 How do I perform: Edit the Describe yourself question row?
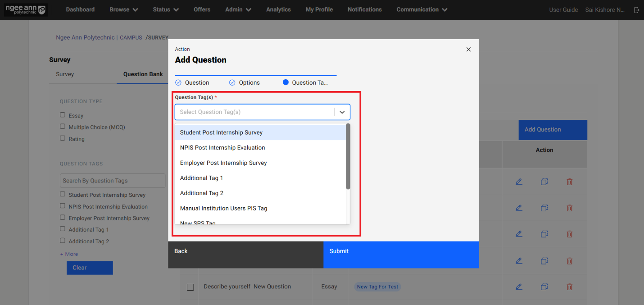click(519, 287)
